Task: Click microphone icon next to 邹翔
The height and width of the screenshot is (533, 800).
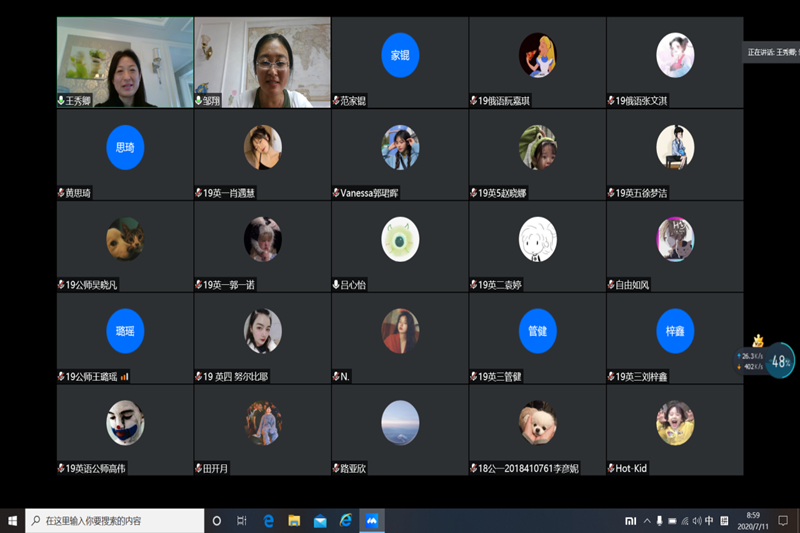Action: [199, 101]
